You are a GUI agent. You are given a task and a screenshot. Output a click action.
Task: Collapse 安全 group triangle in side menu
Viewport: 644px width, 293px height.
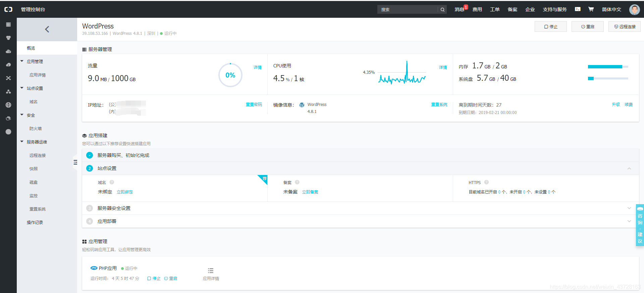(22, 115)
